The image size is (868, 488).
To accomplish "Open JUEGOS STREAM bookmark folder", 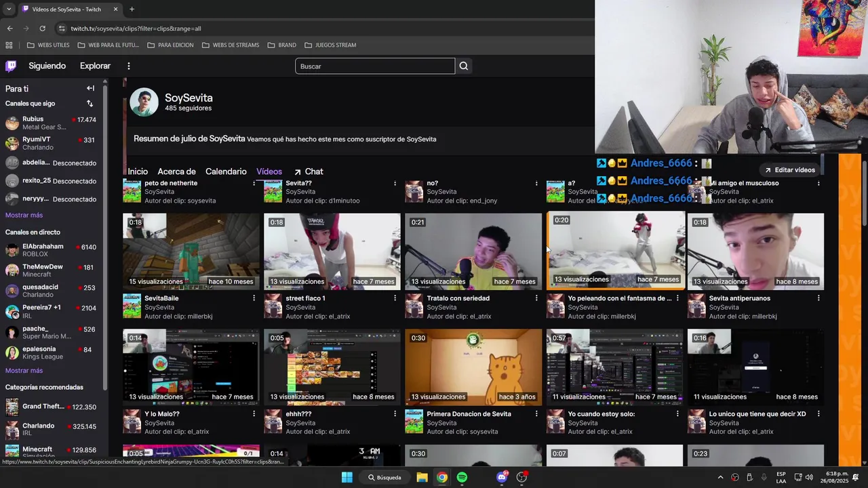I will pos(330,45).
